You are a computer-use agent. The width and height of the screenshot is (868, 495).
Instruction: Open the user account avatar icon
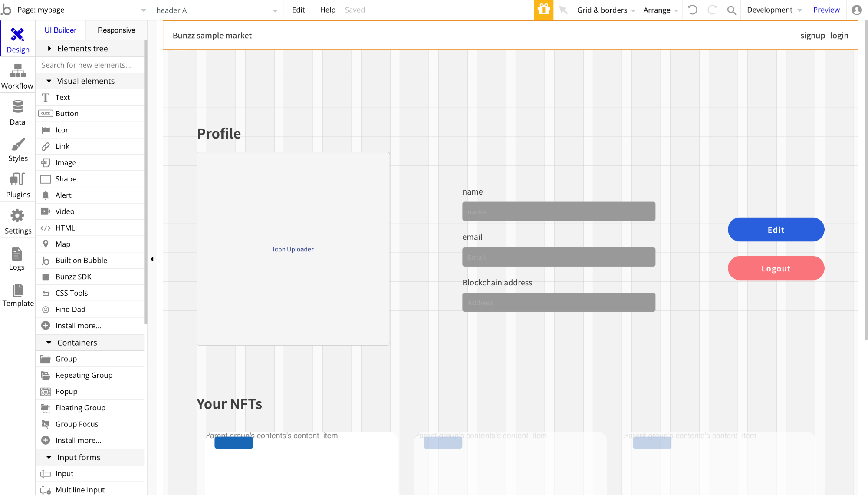(x=856, y=10)
